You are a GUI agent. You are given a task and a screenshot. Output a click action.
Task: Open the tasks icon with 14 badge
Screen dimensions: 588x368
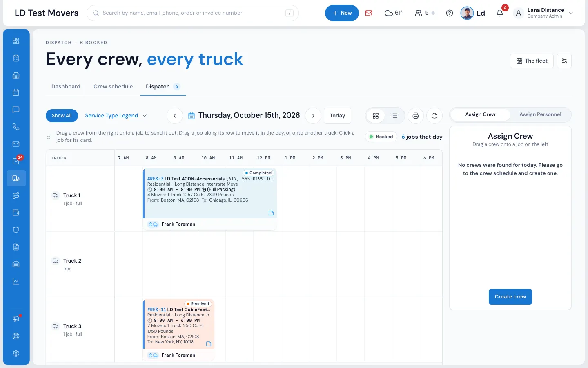(x=16, y=161)
